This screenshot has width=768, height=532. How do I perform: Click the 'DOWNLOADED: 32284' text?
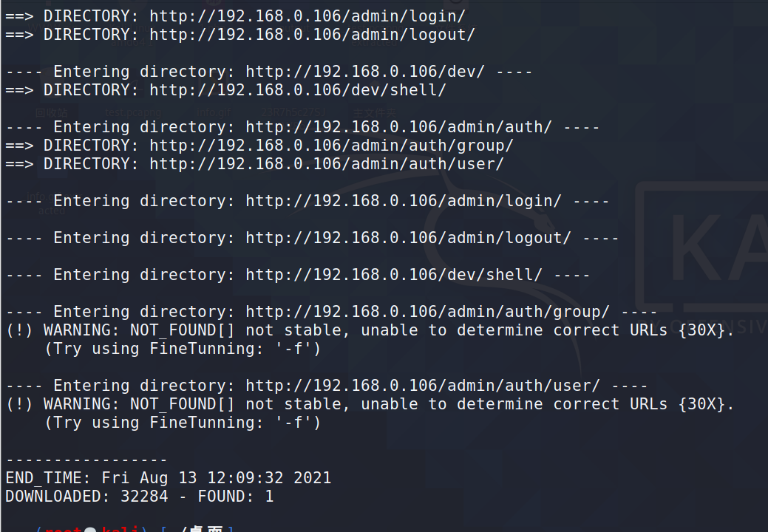coord(86,497)
